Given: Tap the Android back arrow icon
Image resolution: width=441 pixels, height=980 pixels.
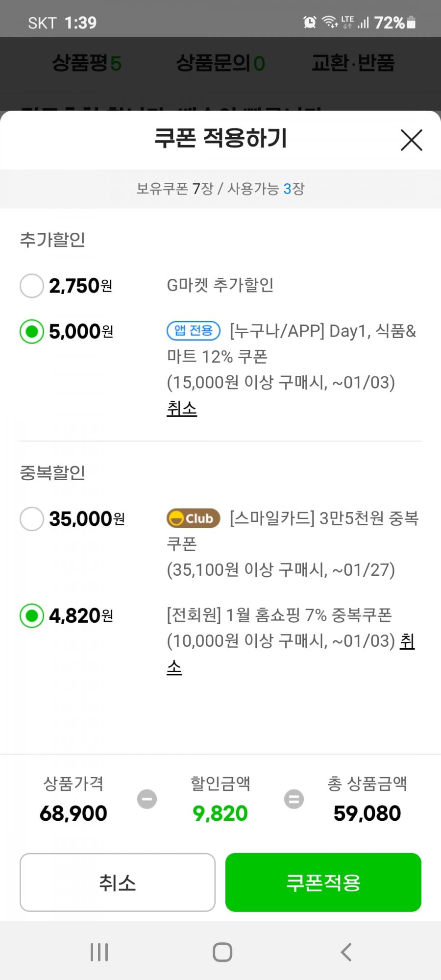Looking at the screenshot, I should coord(346,952).
